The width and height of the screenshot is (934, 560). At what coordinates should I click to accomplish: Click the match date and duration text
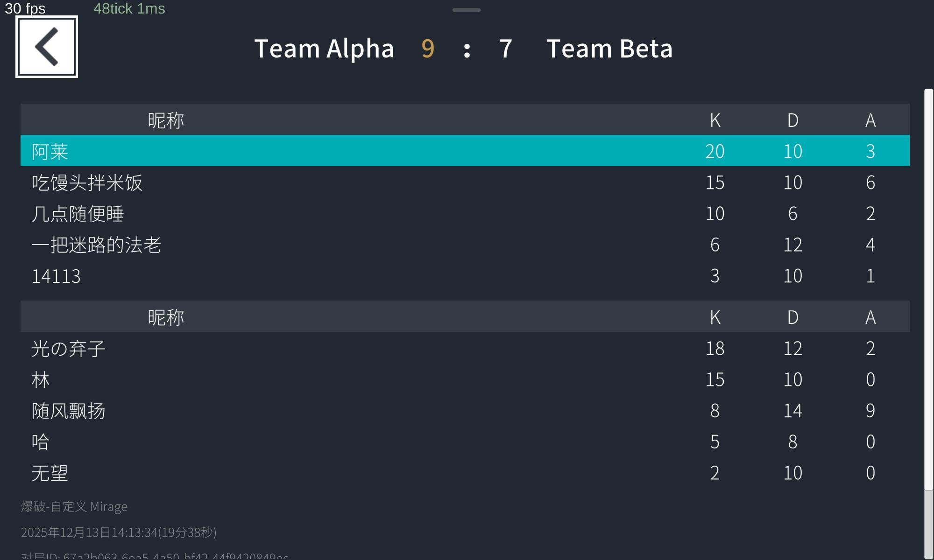(x=119, y=532)
